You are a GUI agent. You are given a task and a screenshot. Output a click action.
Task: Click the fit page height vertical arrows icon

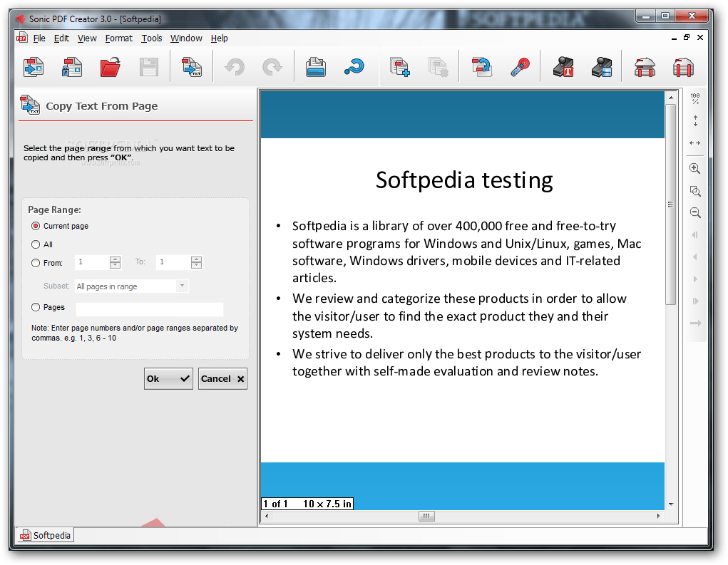click(695, 121)
